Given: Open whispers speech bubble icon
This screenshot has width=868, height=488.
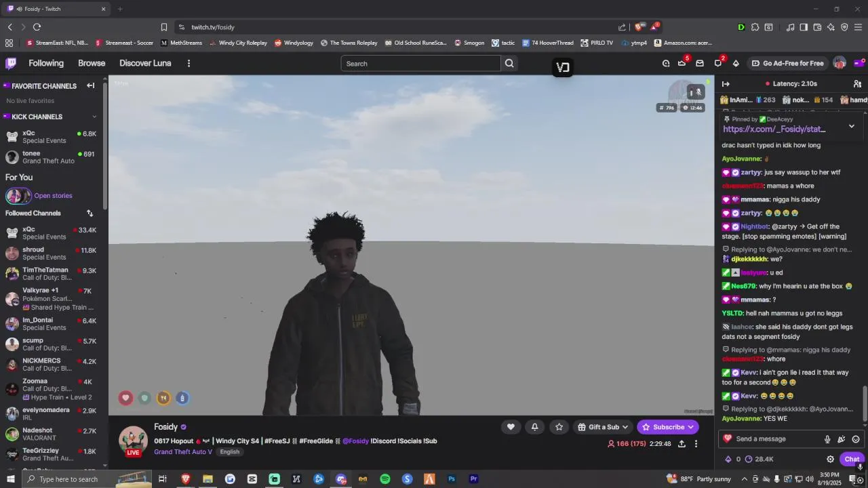Looking at the screenshot, I should (x=718, y=63).
